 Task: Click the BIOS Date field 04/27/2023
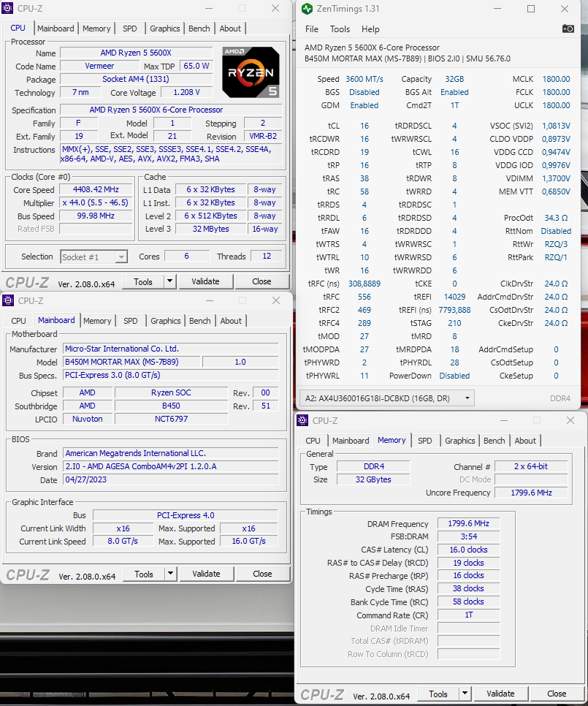pos(170,479)
